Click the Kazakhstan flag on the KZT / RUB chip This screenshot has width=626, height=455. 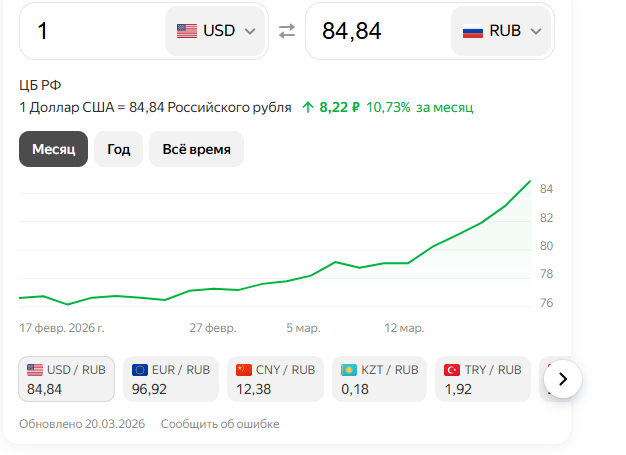[349, 370]
